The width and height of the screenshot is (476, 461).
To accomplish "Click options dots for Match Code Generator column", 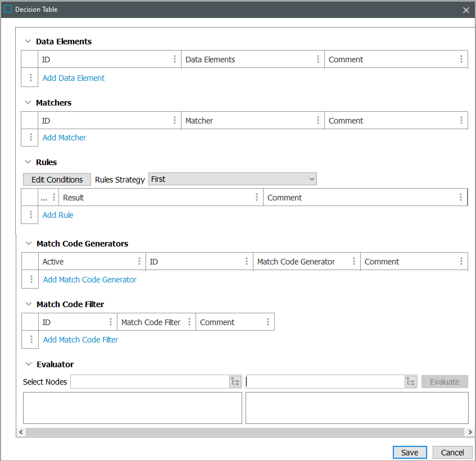I will coord(353,262).
